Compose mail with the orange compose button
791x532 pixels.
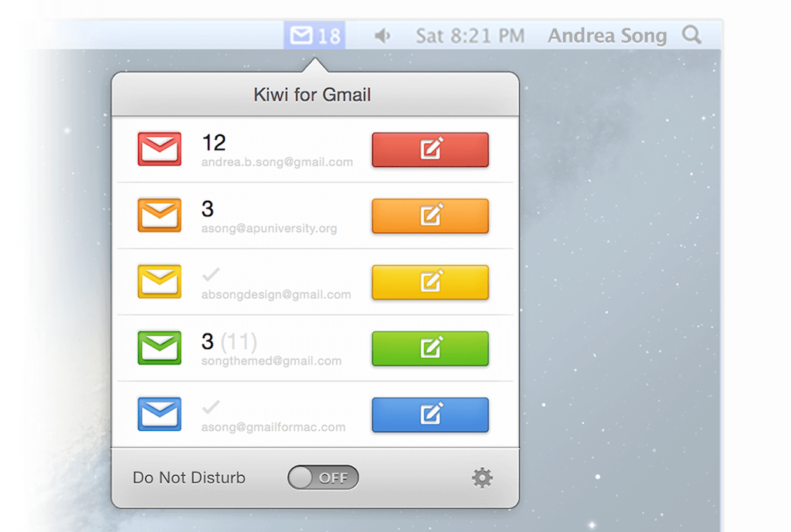click(430, 216)
